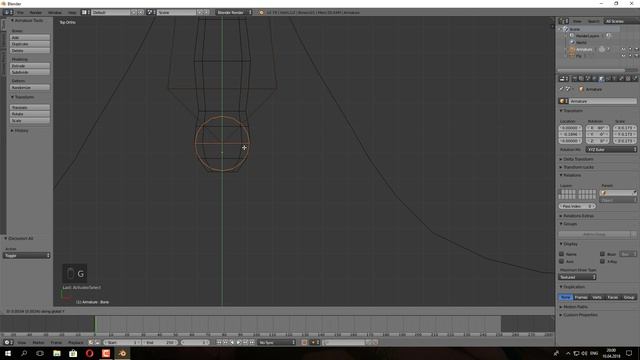Screen dimensions: 640x360
Task: Expand the Motion Paths panel
Action: click(575, 307)
